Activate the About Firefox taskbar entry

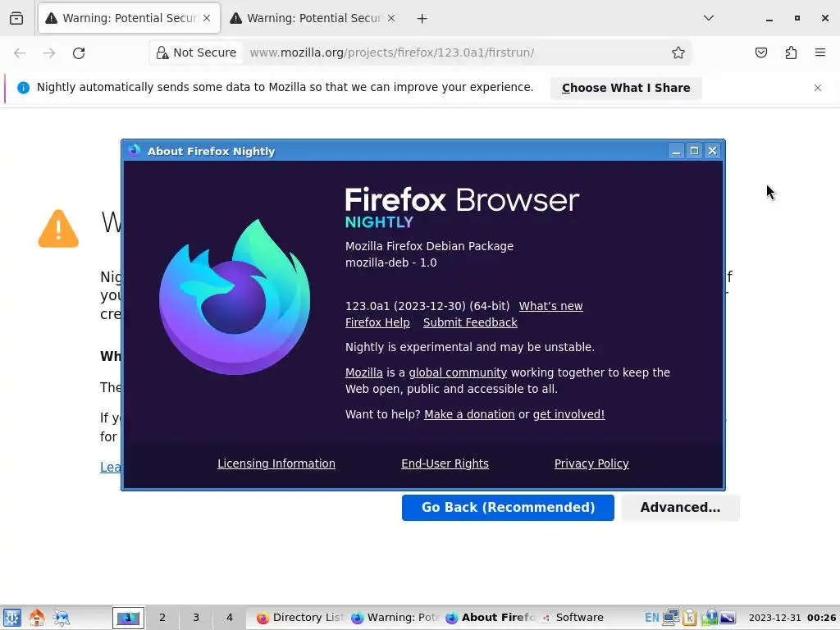[491, 618]
